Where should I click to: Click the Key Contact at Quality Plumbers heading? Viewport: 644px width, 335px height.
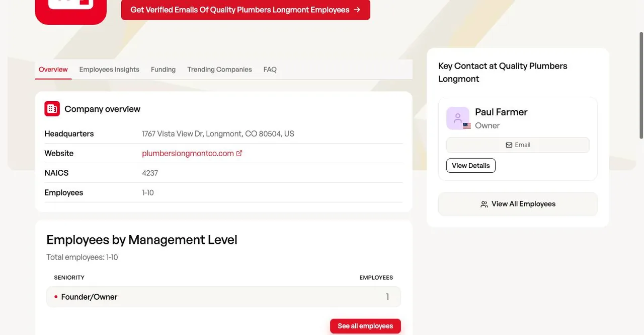pyautogui.click(x=503, y=72)
